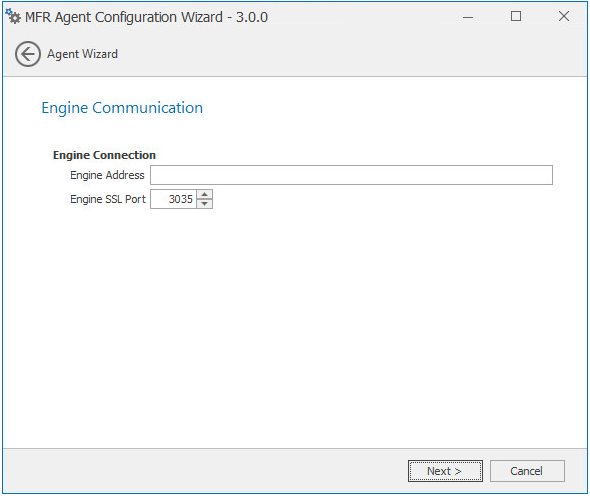Close the MFR Agent Configuration Wizard
This screenshot has height=496, width=590.
pos(564,16)
